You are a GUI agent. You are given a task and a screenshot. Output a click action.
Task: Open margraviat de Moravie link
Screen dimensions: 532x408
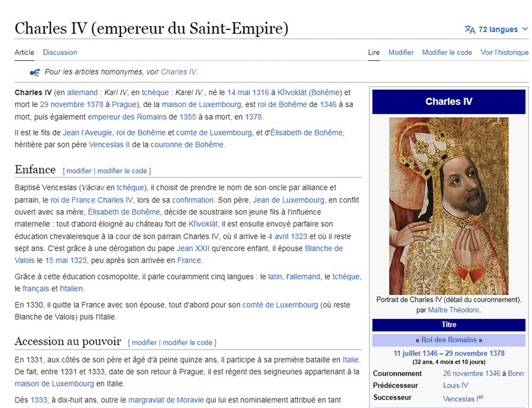point(166,400)
